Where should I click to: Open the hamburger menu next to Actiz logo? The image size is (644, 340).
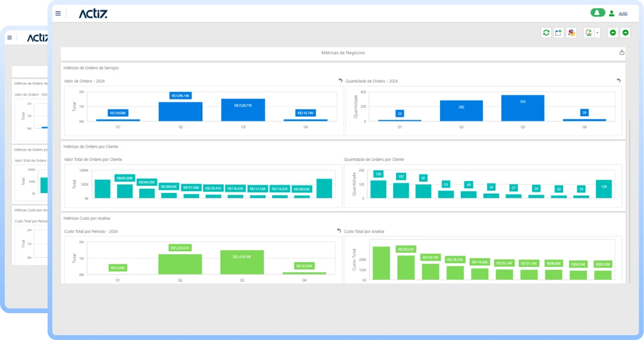pyautogui.click(x=58, y=13)
